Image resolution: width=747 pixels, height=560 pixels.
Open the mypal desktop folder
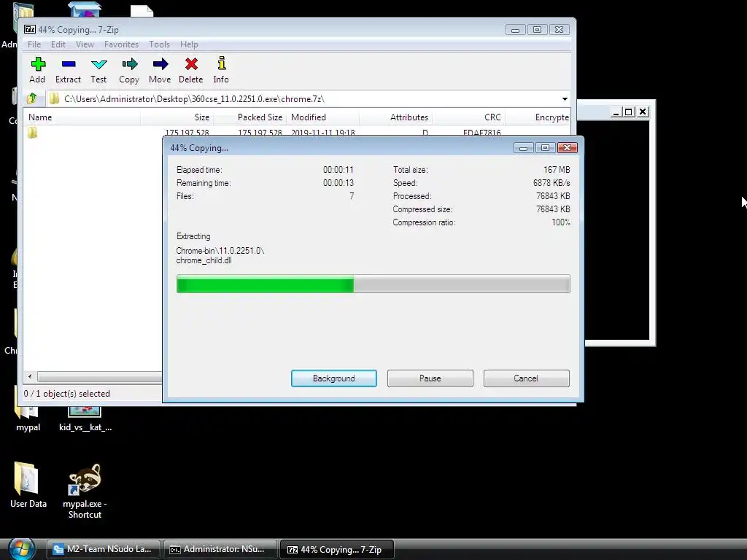click(x=28, y=418)
